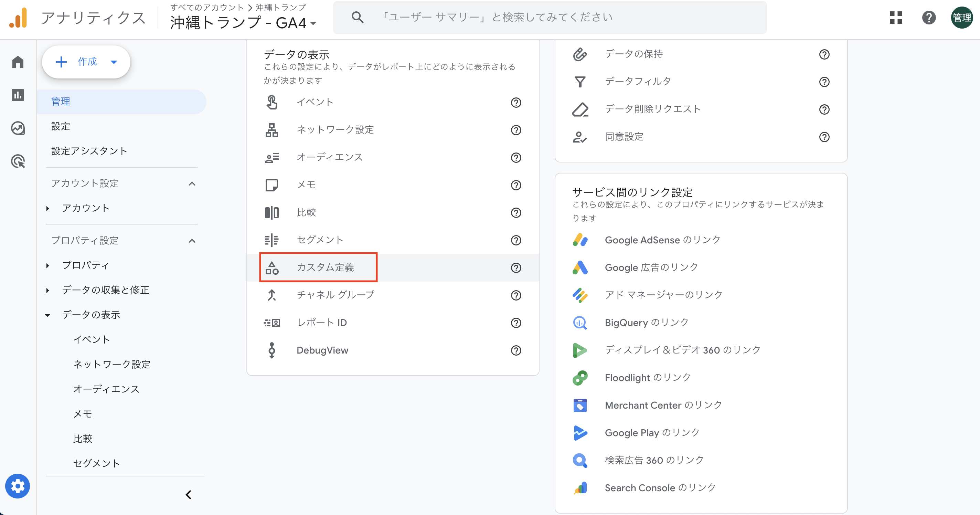Select 設定アシスタント in the sidebar
The height and width of the screenshot is (515, 980).
point(89,151)
